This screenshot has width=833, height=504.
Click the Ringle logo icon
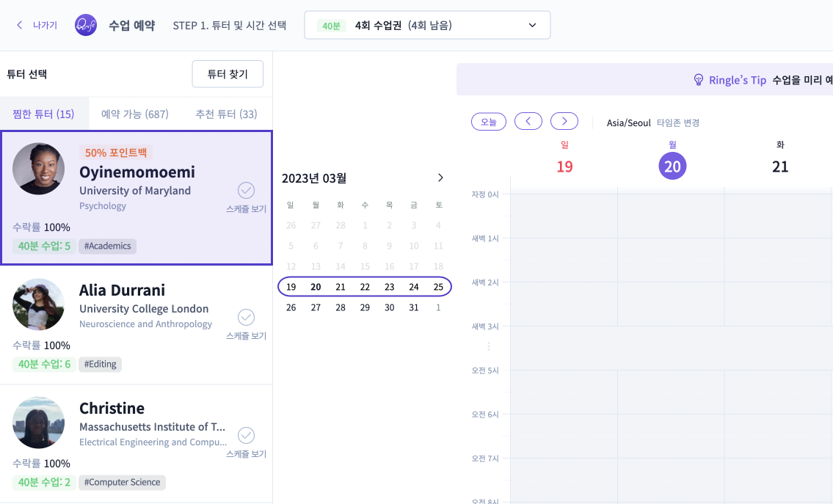coord(86,25)
